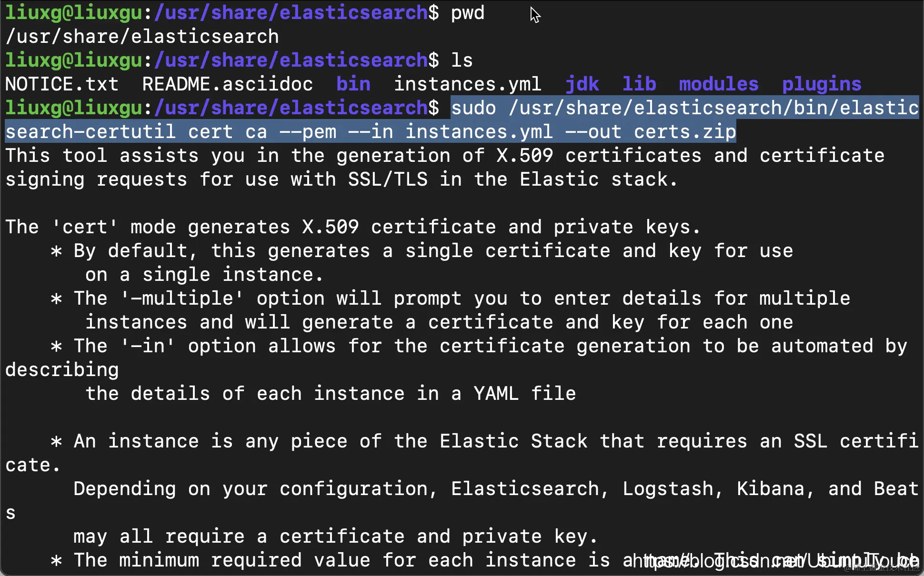Click certs.zip in the highlighted command
This screenshot has height=576, width=924.
pyautogui.click(x=685, y=132)
